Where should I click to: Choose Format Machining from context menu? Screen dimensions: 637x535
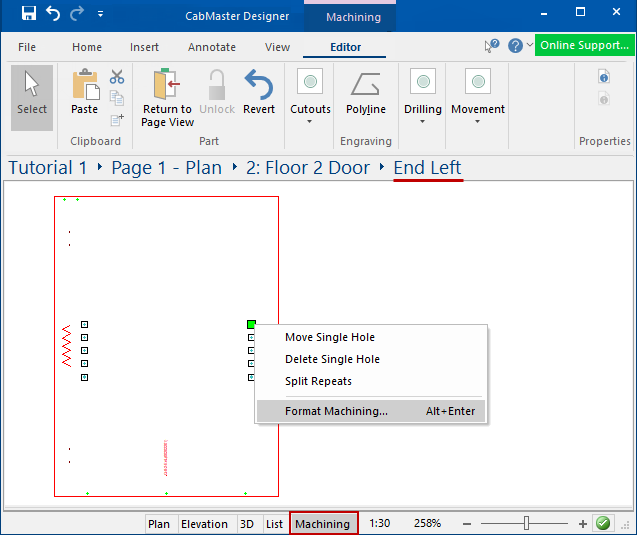pos(336,411)
